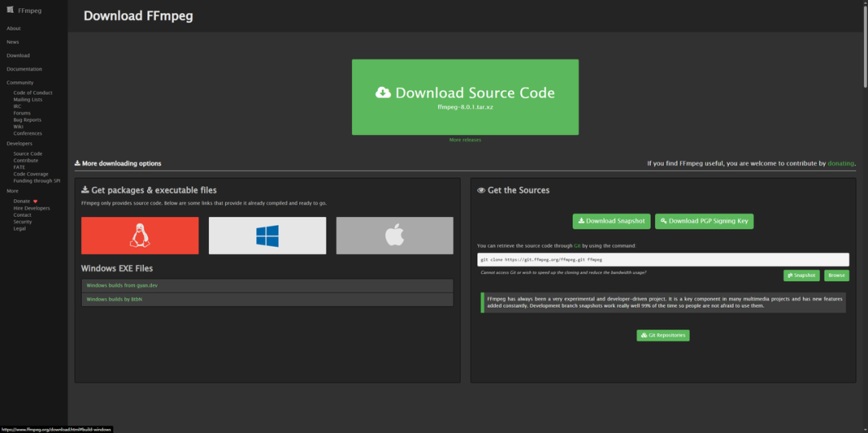Open Forums sidebar link
Viewport: 868px width, 433px height.
(23, 112)
